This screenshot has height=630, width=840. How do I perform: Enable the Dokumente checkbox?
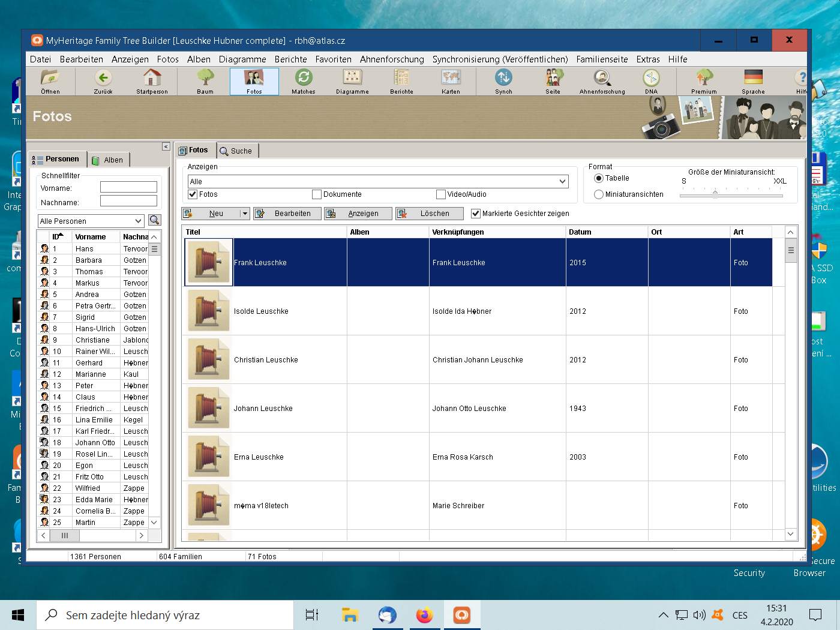point(317,194)
